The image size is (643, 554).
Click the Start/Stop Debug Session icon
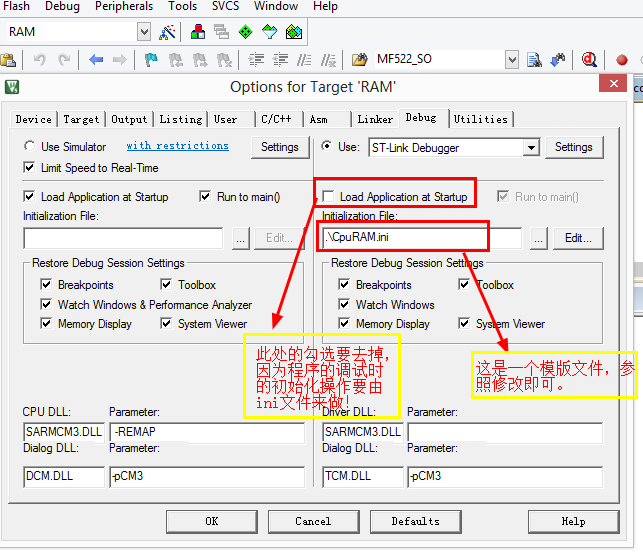coord(589,60)
